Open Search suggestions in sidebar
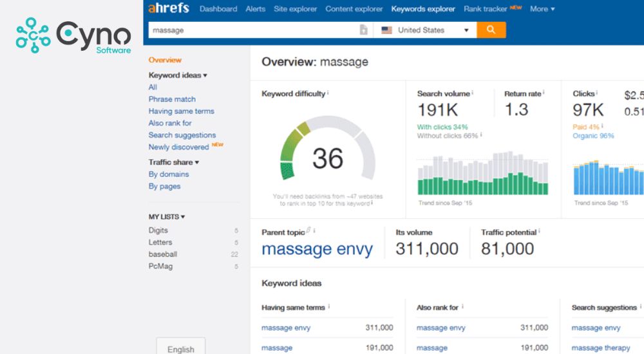Screen dimensions: 644x354 click(182, 135)
